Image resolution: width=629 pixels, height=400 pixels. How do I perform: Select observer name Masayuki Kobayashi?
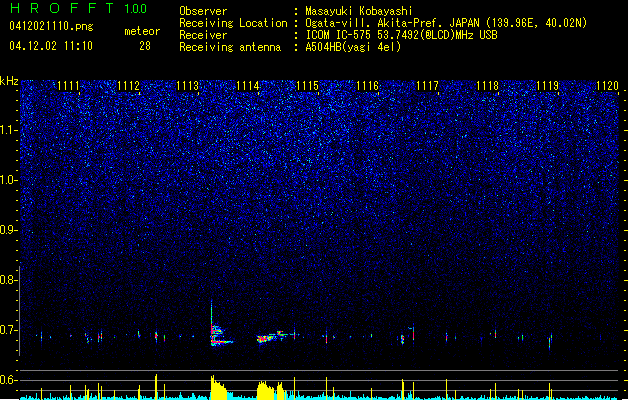(x=359, y=11)
